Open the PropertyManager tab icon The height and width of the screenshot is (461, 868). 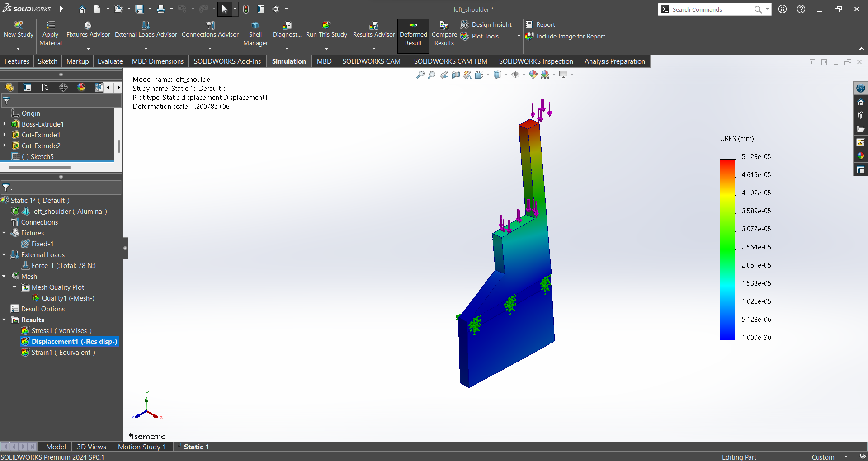coord(27,87)
